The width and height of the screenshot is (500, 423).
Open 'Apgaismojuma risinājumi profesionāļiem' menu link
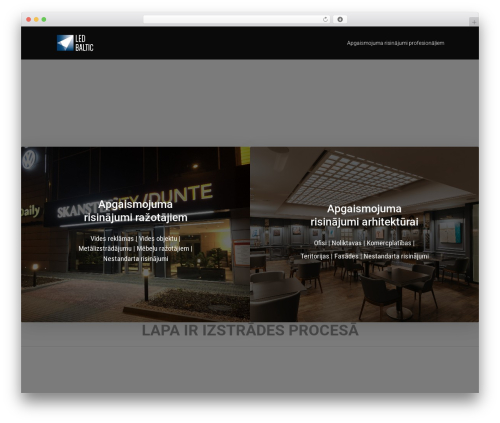(395, 43)
